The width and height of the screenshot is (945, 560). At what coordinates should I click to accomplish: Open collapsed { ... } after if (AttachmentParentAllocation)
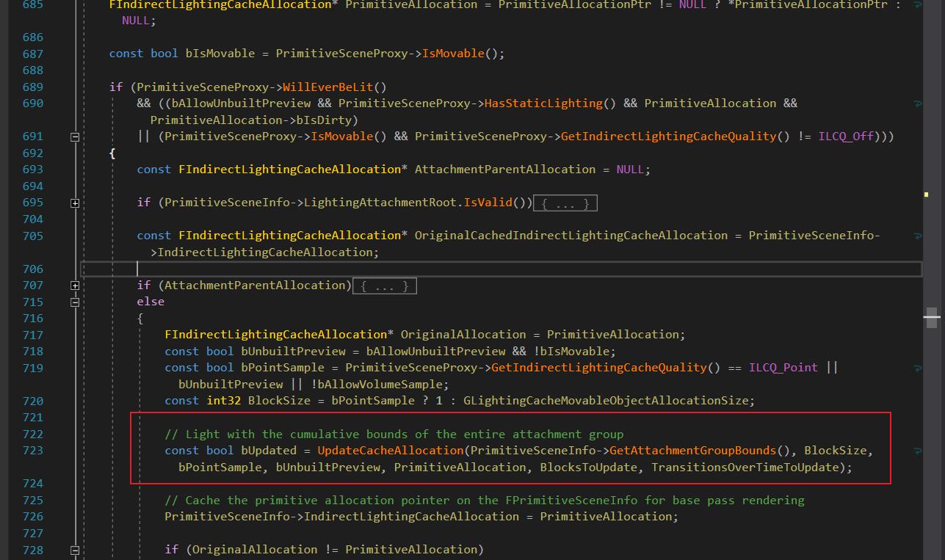(x=384, y=286)
